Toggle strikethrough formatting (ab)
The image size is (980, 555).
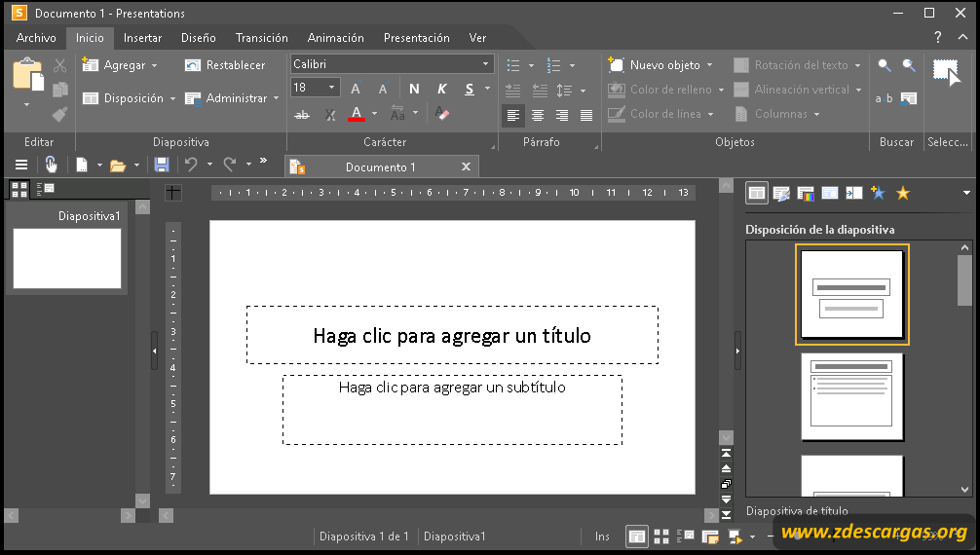click(302, 114)
